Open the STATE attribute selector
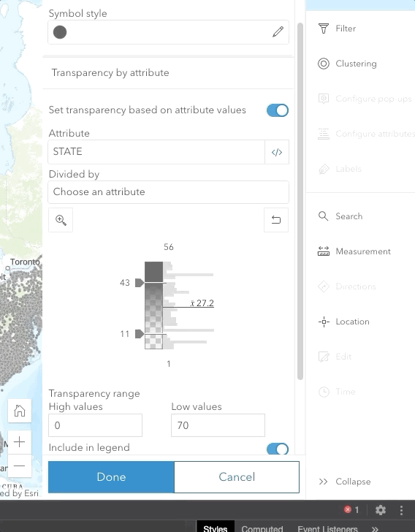Viewport: 415px width, 532px height. tap(156, 152)
